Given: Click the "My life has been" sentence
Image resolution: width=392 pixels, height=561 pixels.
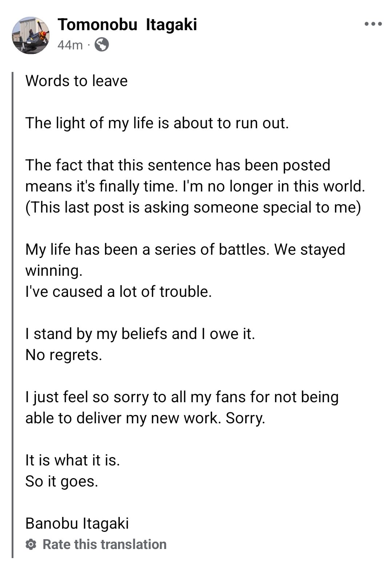Looking at the screenshot, I should (x=185, y=249).
